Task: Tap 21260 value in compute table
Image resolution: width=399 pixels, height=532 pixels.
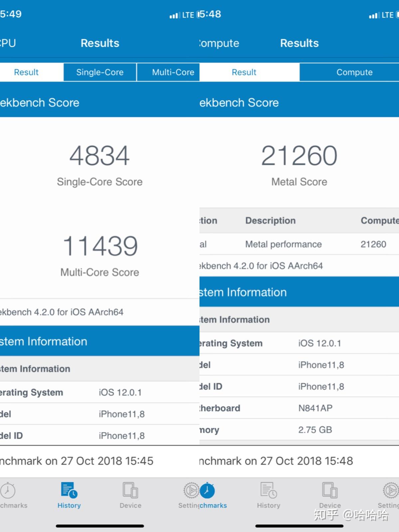Action: [373, 244]
